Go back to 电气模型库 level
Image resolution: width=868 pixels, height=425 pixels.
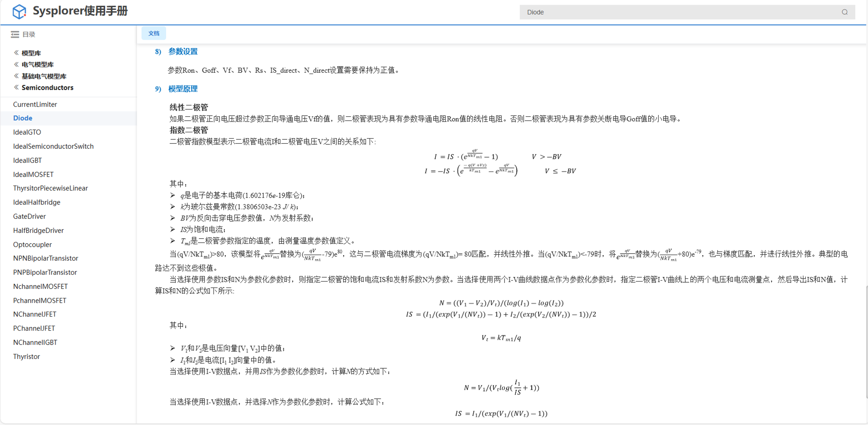(x=16, y=64)
